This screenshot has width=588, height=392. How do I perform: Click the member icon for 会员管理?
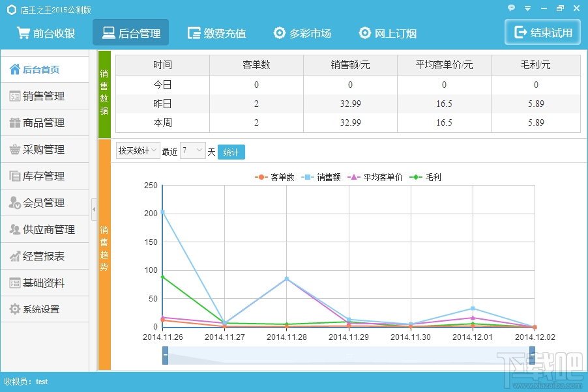(14, 203)
